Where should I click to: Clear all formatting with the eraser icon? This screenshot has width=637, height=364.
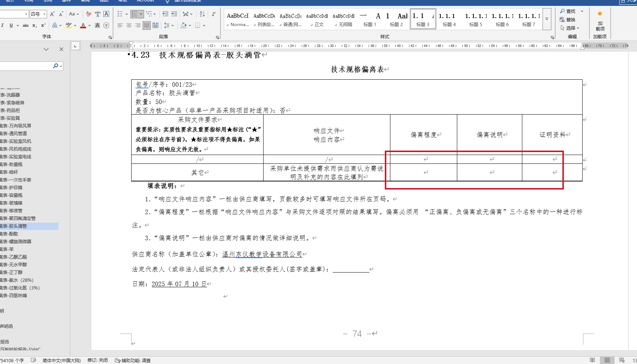pyautogui.click(x=89, y=14)
